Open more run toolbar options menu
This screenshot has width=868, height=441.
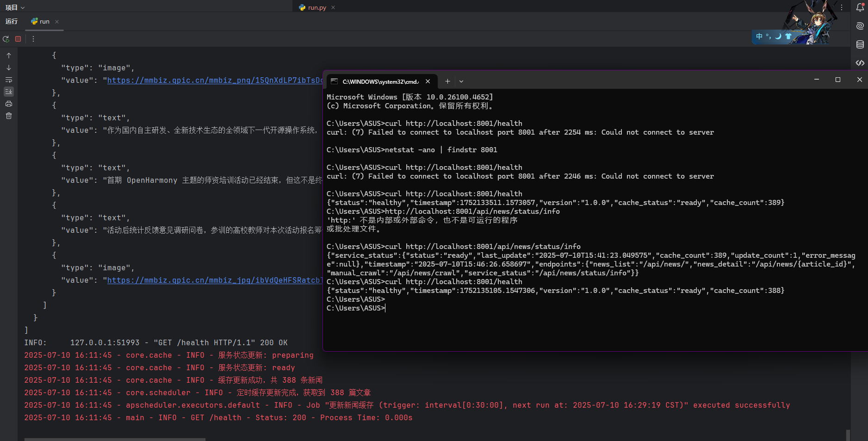(x=33, y=39)
